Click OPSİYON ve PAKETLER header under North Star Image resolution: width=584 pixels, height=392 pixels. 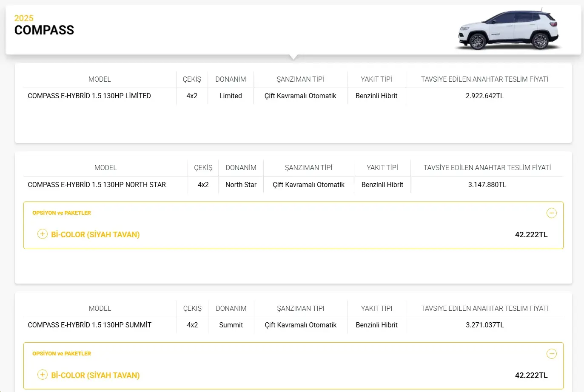pyautogui.click(x=62, y=213)
